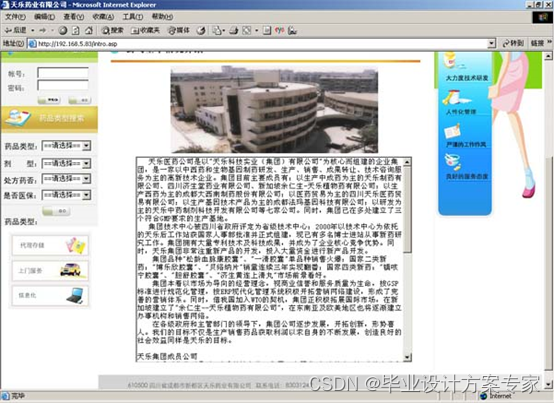Screen dimensions: 555x404
Task: Click the 严谨的工作作风 link
Action: pyautogui.click(x=466, y=144)
